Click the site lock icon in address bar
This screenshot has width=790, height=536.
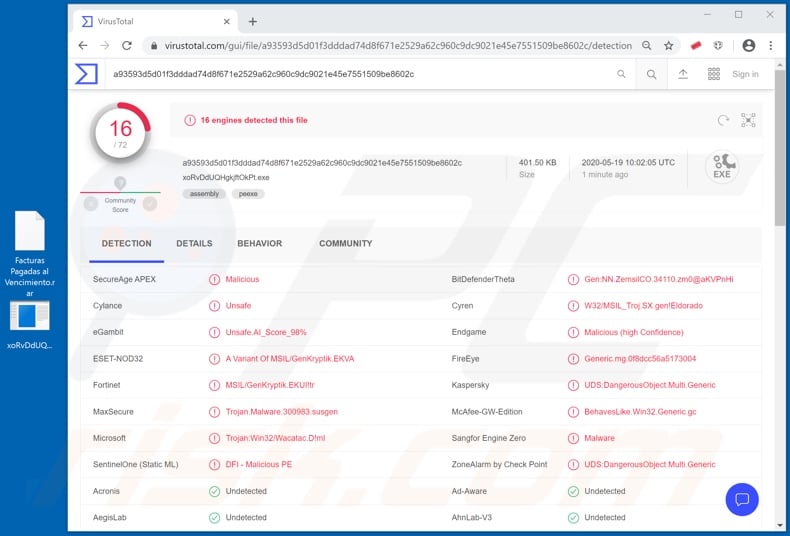154,46
